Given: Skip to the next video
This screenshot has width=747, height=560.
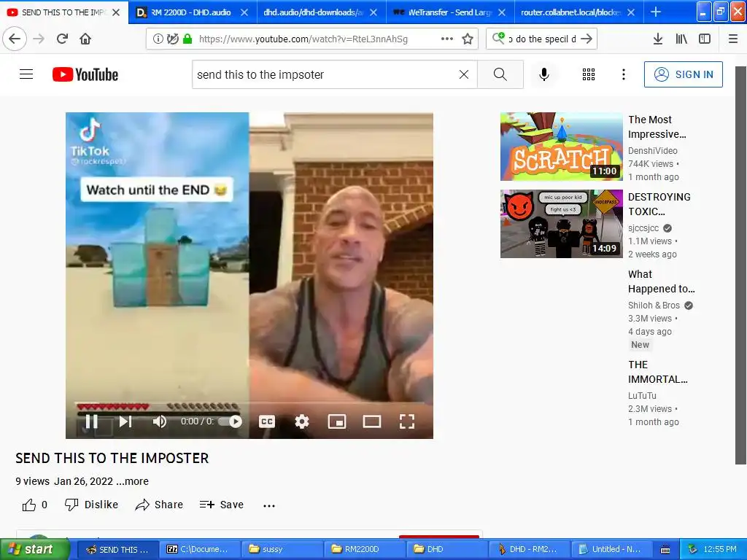Looking at the screenshot, I should 125,421.
